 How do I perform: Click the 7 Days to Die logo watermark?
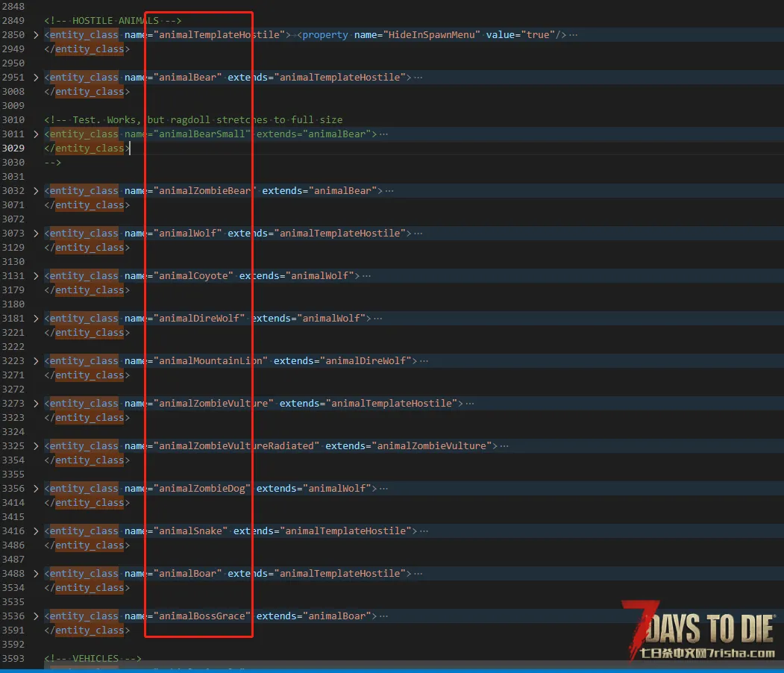click(x=701, y=631)
